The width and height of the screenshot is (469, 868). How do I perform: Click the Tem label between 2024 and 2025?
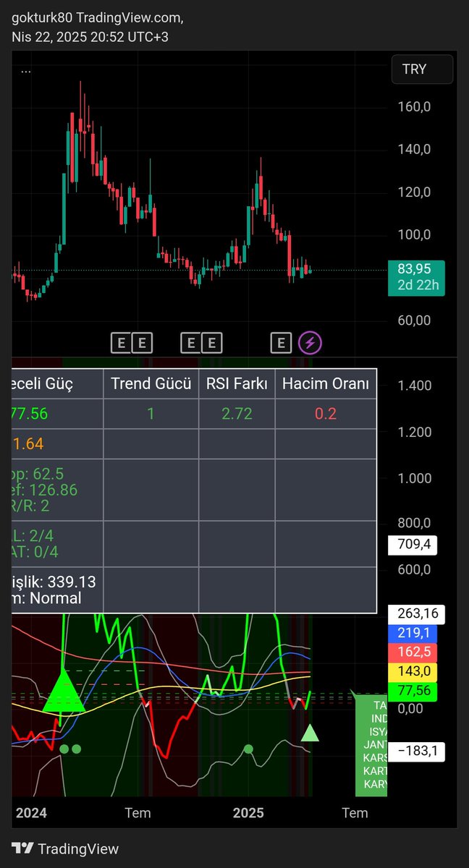point(138,813)
